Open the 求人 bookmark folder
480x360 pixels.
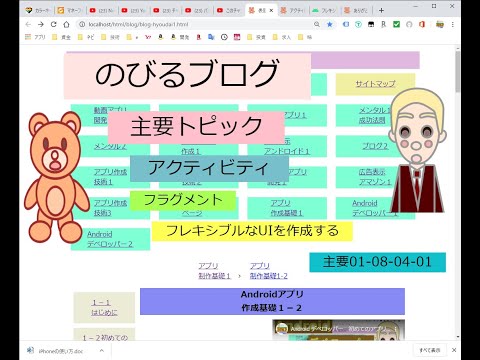pyautogui.click(x=282, y=37)
